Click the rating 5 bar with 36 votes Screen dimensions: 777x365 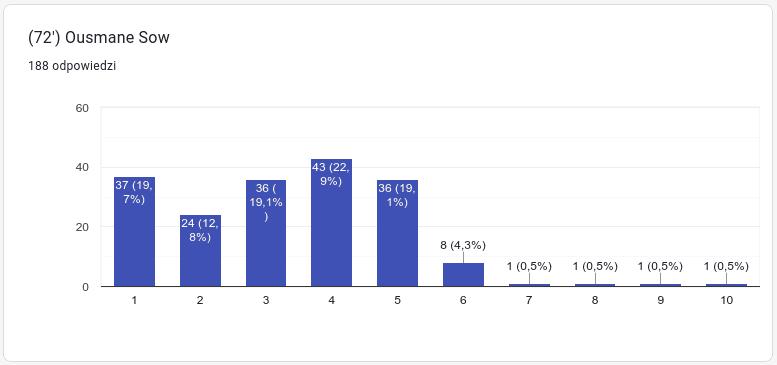coord(397,233)
